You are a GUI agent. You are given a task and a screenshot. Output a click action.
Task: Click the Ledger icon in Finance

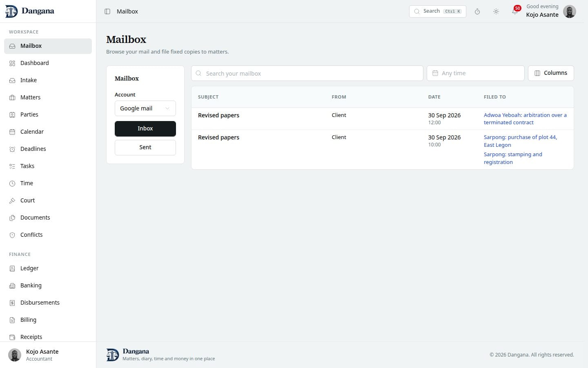[12, 269]
